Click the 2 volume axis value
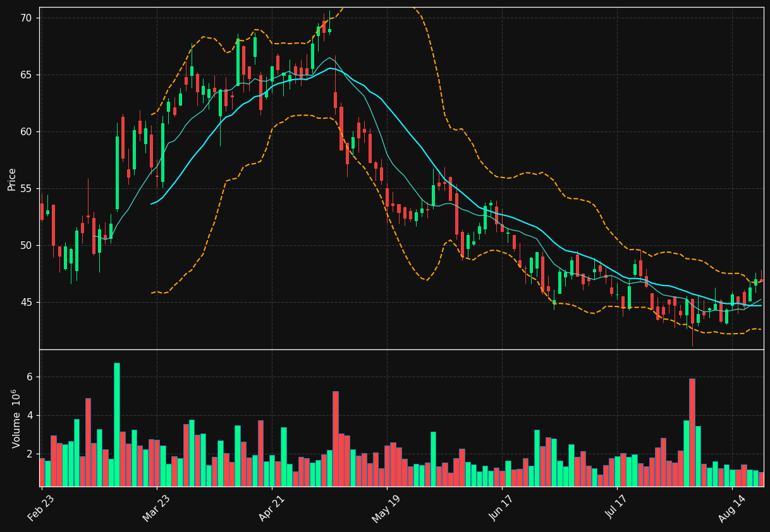This screenshot has width=770, height=532. tap(29, 454)
